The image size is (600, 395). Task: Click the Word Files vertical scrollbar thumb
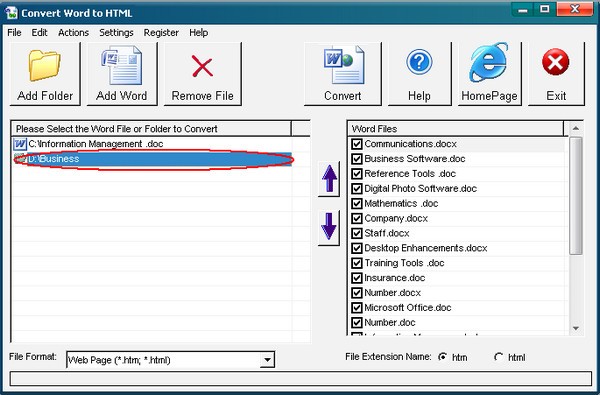576,196
